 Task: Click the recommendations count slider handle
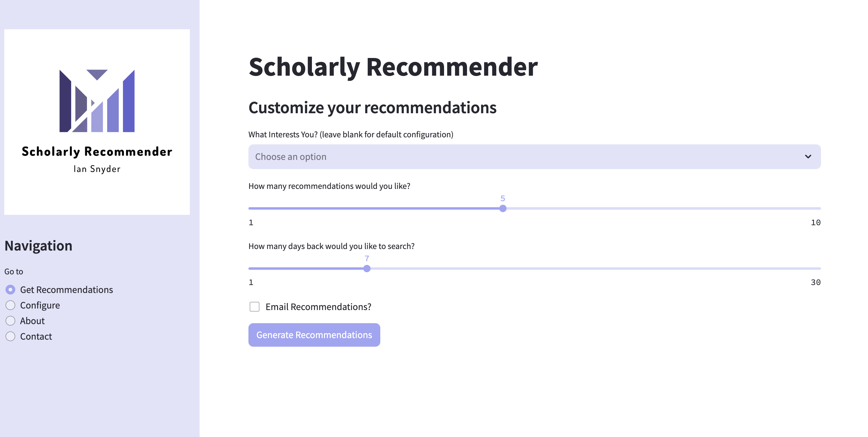503,208
